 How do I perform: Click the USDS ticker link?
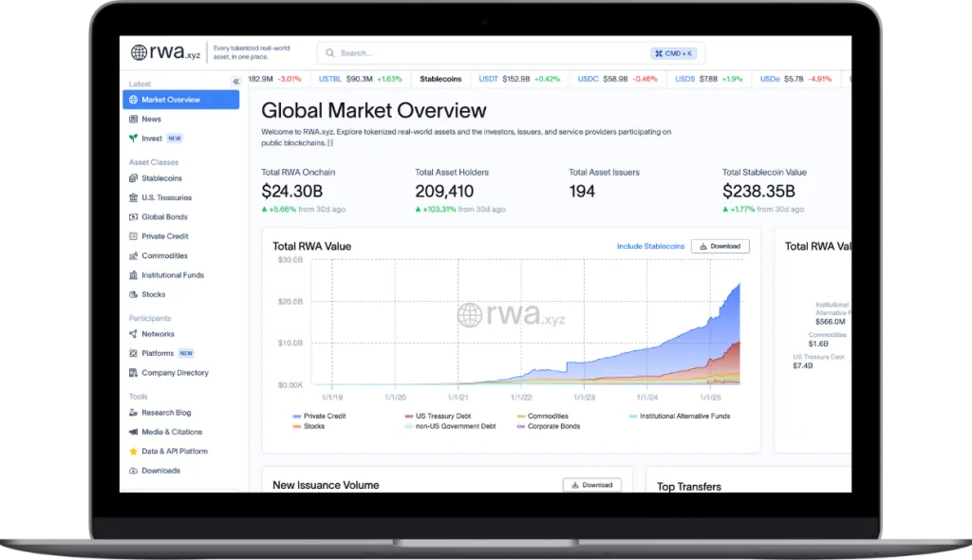click(684, 79)
